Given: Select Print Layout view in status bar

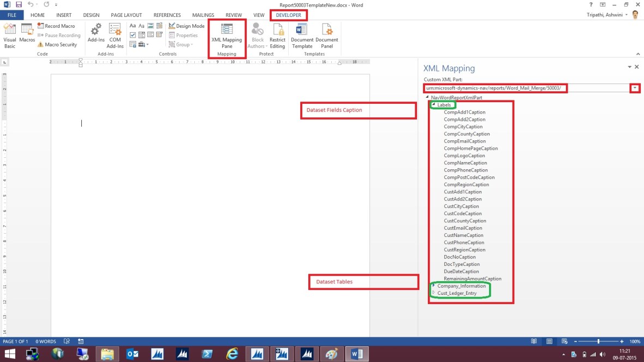Looking at the screenshot, I should click(x=549, y=341).
